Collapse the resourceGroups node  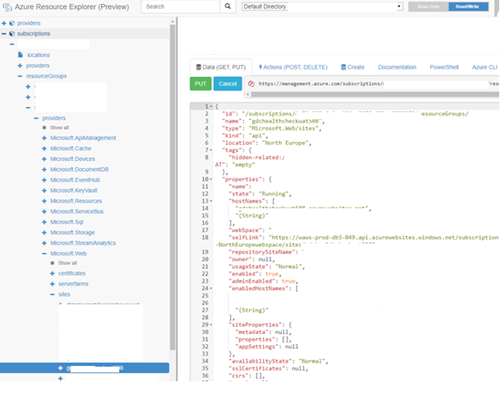tap(20, 76)
